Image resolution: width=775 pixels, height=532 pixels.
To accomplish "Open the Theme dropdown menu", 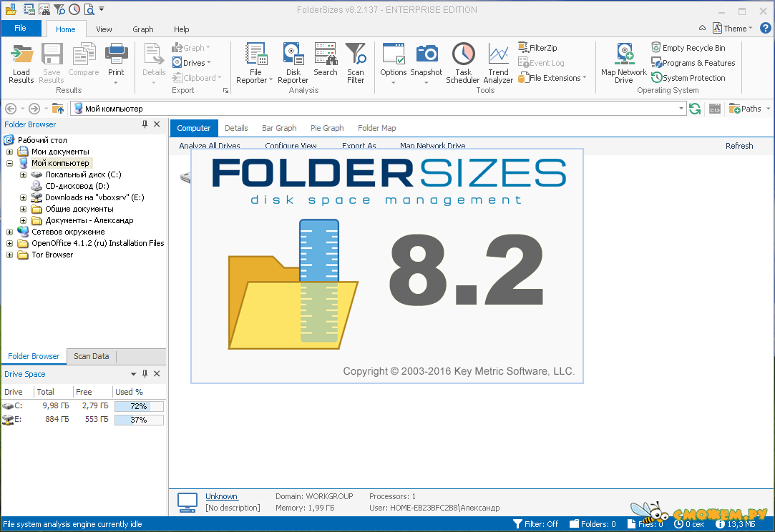I will point(733,29).
